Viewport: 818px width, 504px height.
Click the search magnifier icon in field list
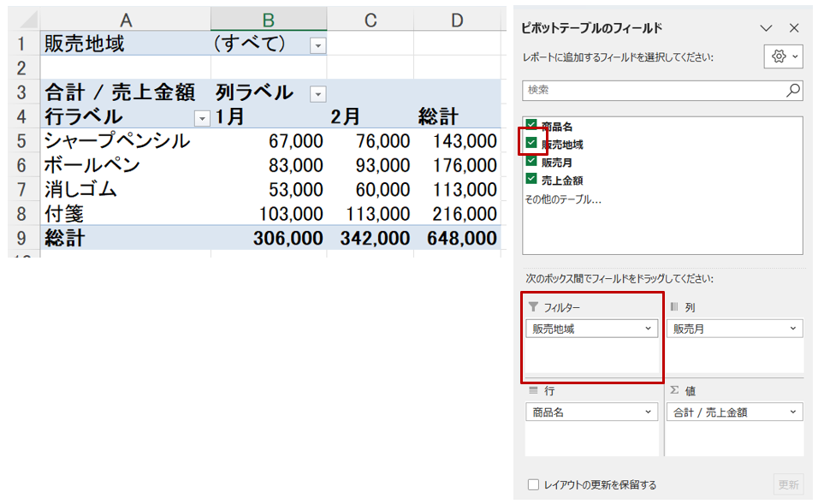tap(792, 90)
